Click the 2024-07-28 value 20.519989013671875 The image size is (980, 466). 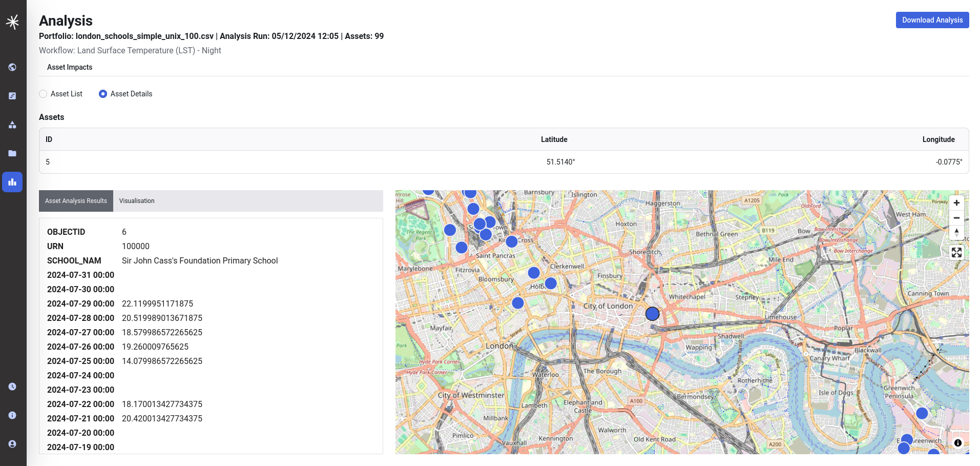[x=162, y=318]
